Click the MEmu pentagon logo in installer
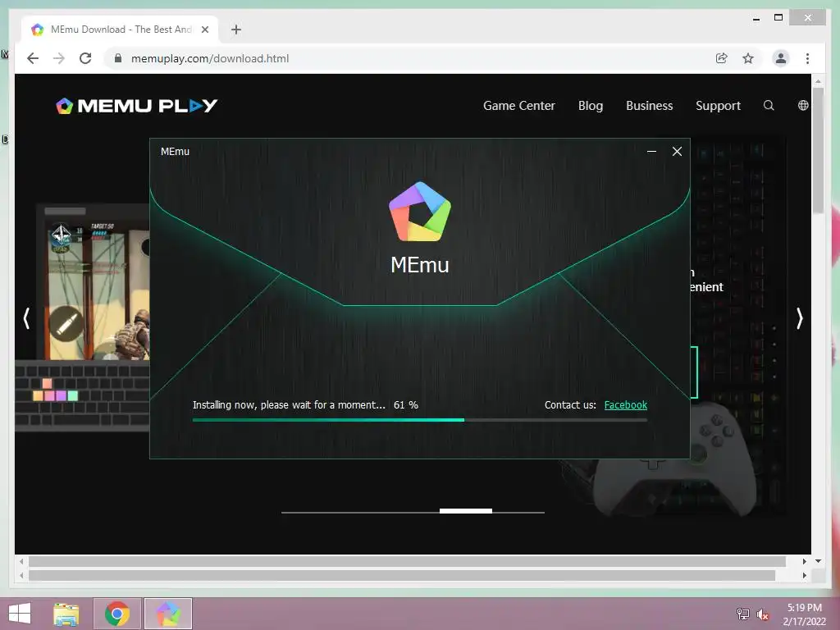Image resolution: width=840 pixels, height=630 pixels. (420, 211)
